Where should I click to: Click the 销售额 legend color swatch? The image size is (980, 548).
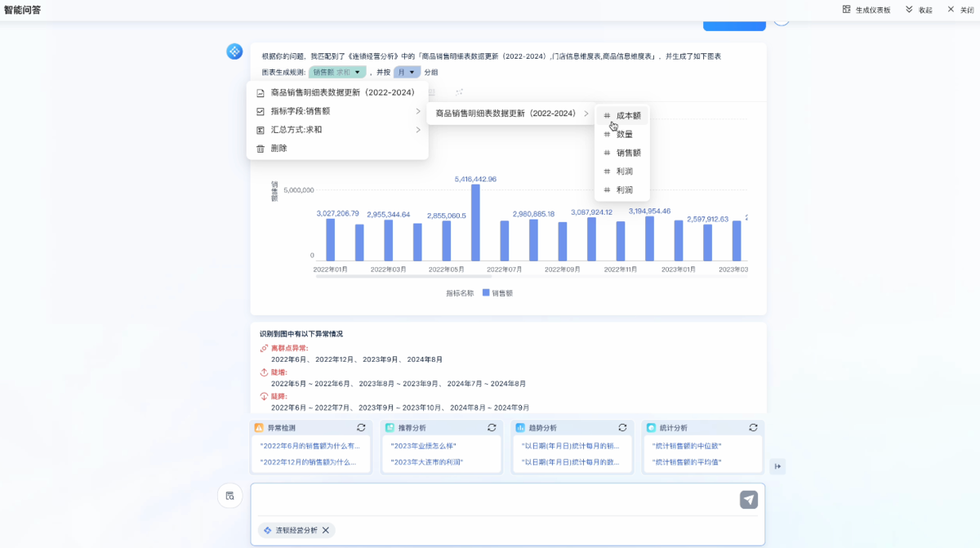(486, 292)
